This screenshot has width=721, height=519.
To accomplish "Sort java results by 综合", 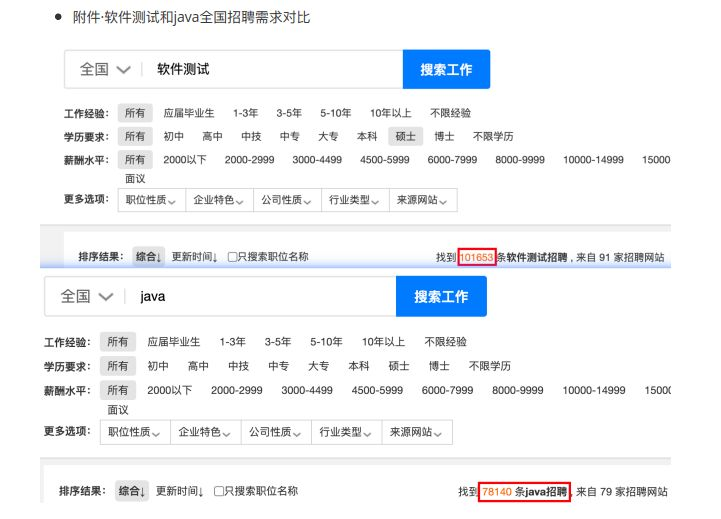I will [132, 491].
